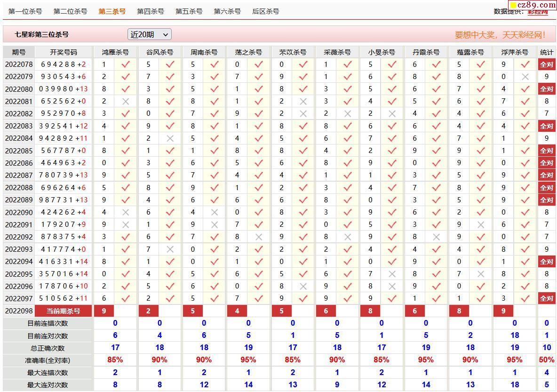Select the 小旻杀号 column header
The height and width of the screenshot is (392, 557).
(382, 52)
